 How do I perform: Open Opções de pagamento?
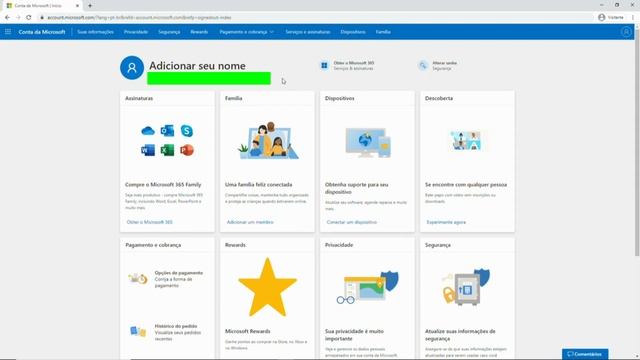pos(178,279)
